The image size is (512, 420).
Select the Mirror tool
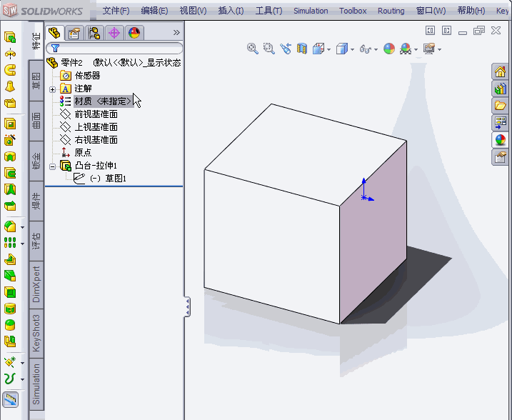coord(10,341)
